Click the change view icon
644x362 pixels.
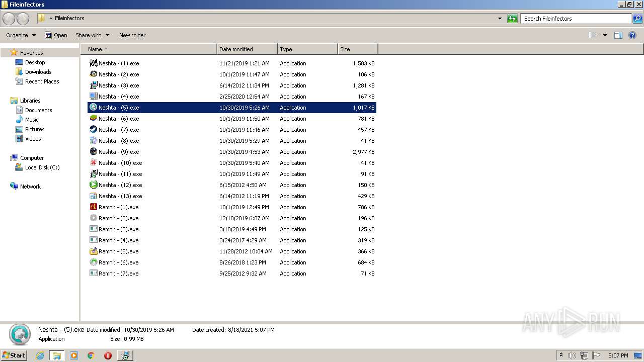click(593, 35)
